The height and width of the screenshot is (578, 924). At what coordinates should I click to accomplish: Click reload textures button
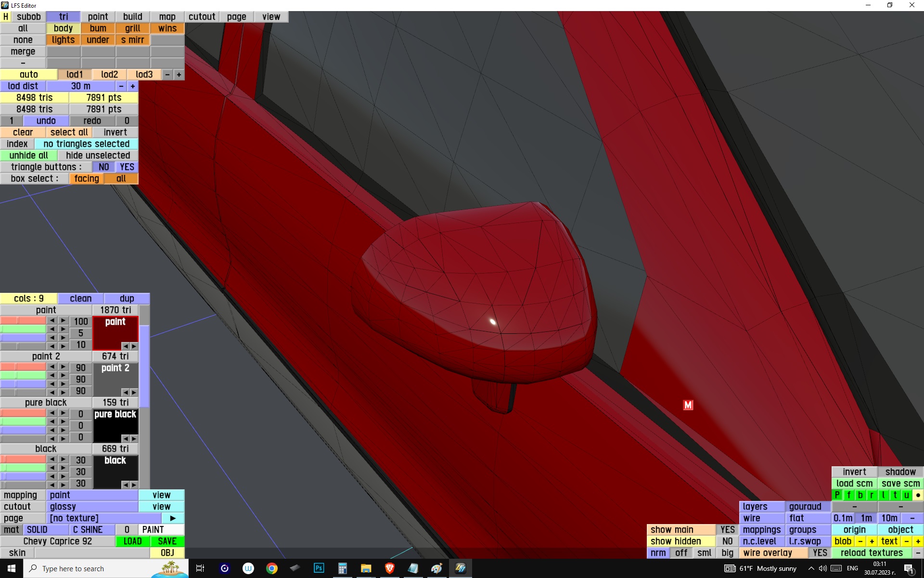point(872,553)
